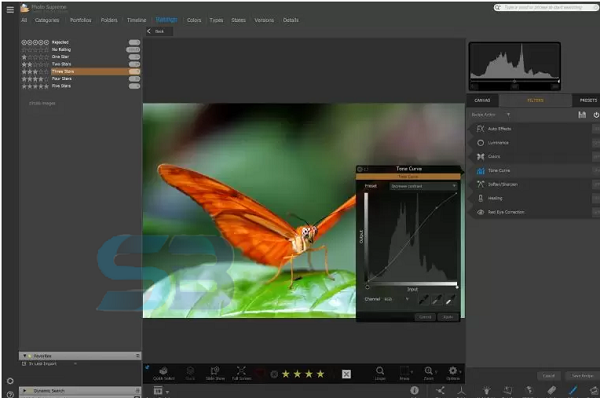The image size is (600, 398).
Task: Set fourth rating star in bottom toolbar
Action: click(321, 374)
